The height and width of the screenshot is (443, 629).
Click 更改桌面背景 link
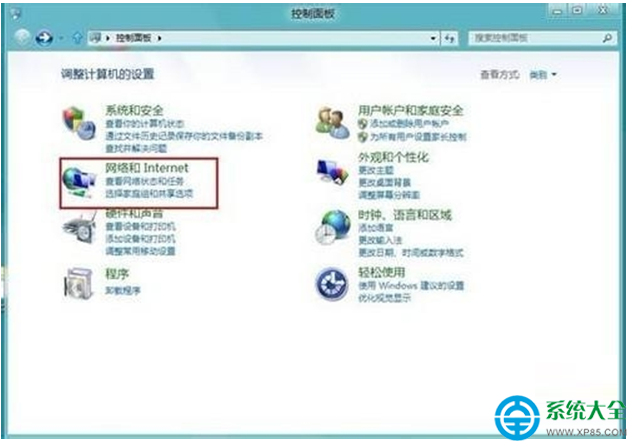pyautogui.click(x=385, y=183)
